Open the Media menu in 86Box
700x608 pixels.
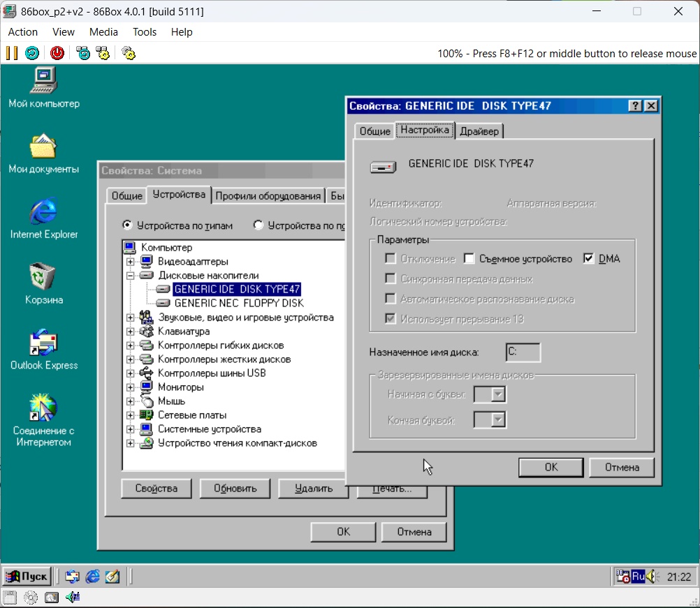(103, 32)
